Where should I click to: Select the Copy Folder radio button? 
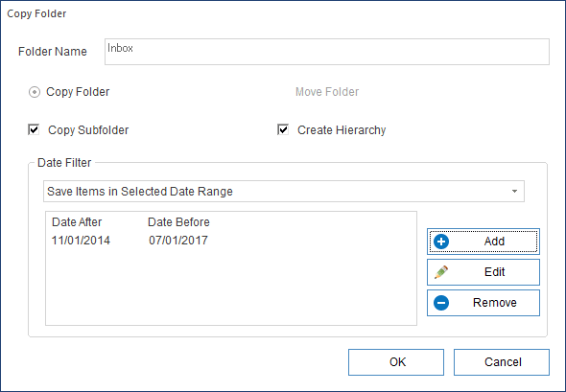(35, 92)
